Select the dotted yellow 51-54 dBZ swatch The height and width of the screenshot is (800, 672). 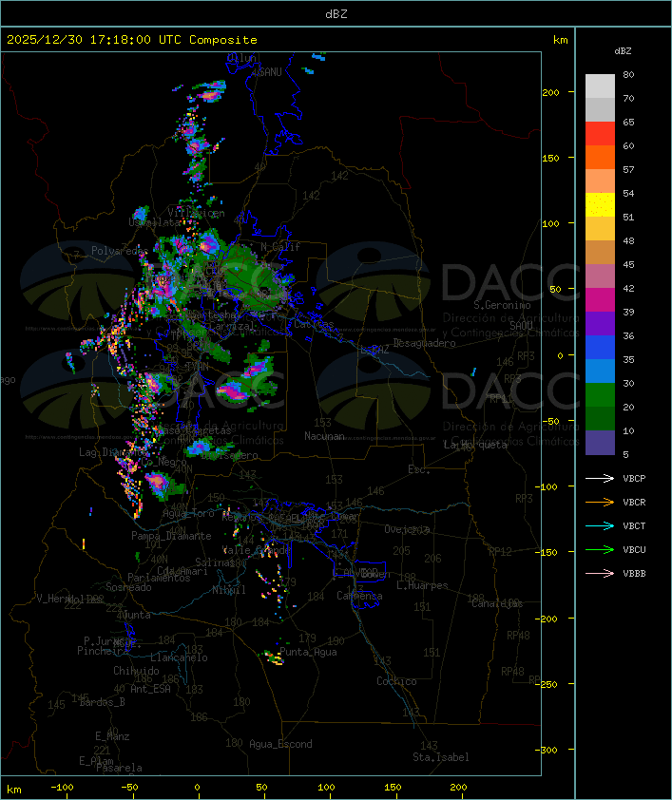pos(600,205)
